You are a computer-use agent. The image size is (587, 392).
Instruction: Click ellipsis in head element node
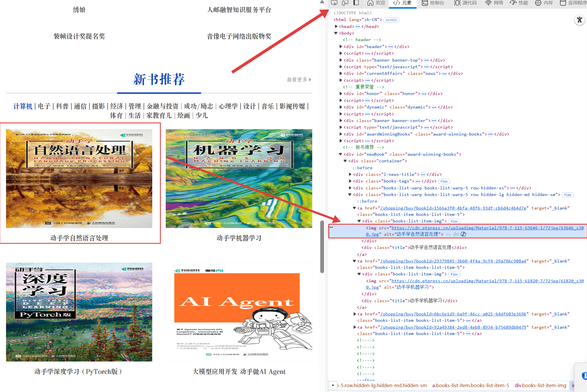[358, 26]
